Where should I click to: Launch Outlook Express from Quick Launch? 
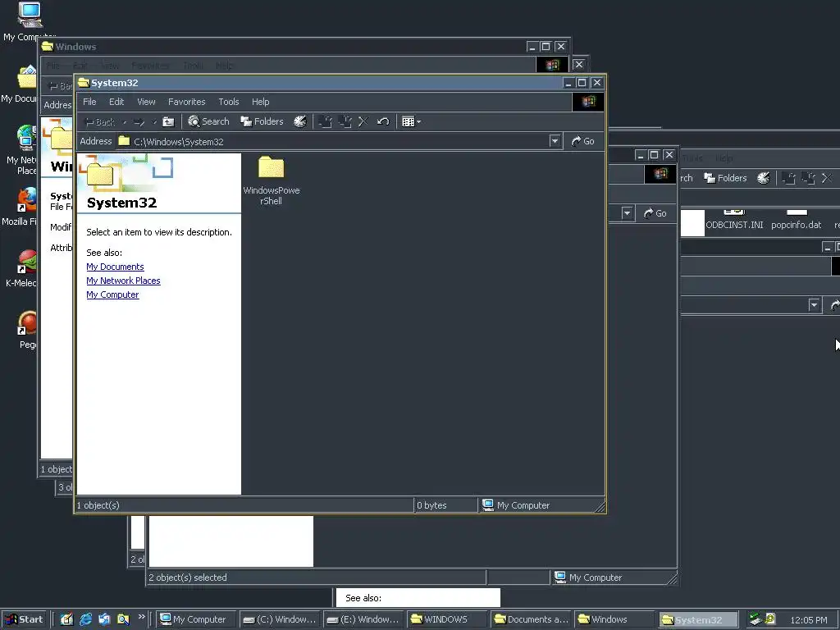[x=104, y=619]
